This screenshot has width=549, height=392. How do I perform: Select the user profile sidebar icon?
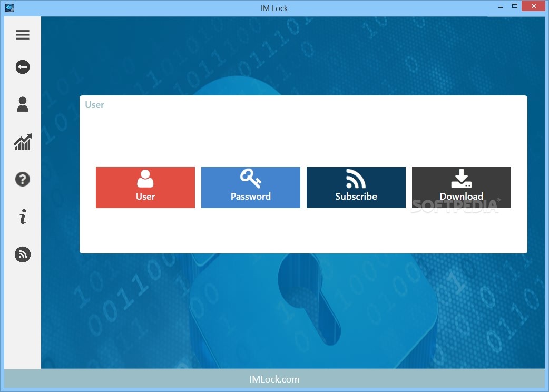23,104
